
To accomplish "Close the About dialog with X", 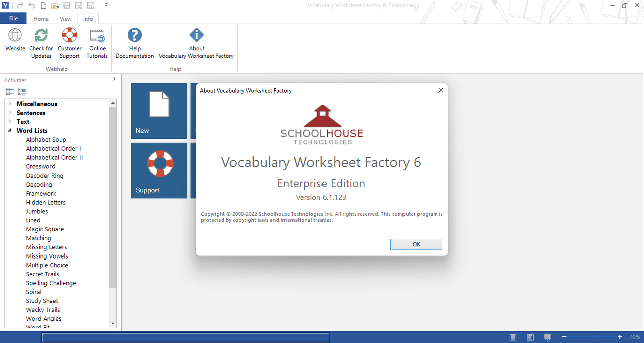I will pos(441,90).
